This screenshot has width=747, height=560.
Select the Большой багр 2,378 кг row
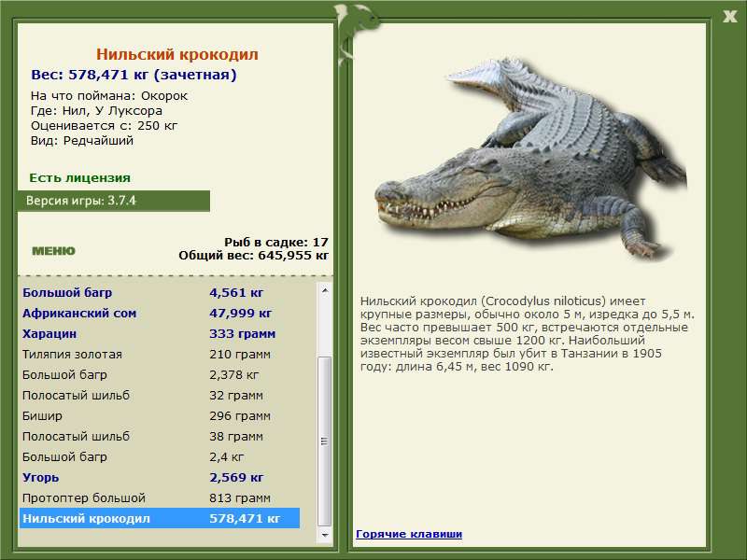(160, 374)
